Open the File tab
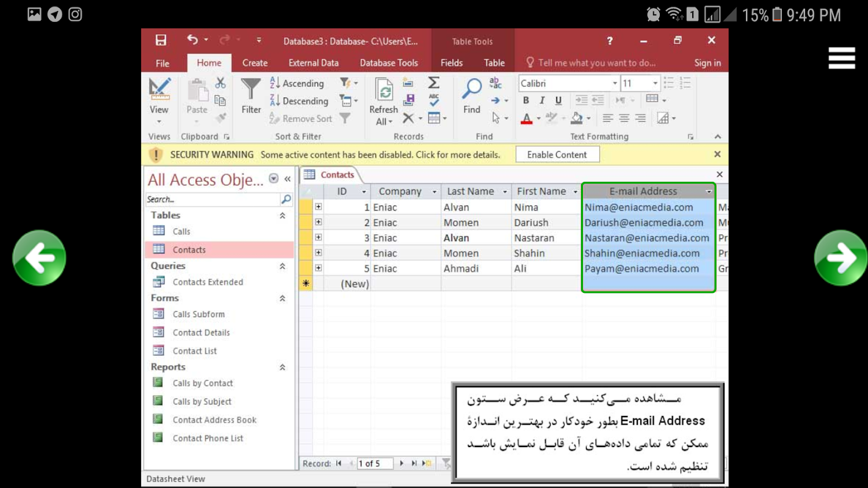Screen dimensions: 868x488 [x=162, y=63]
